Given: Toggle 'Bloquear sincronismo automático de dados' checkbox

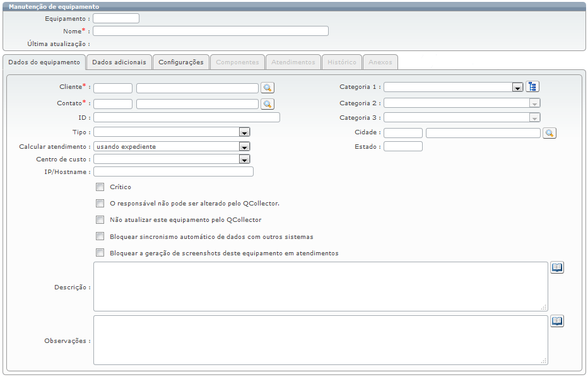Looking at the screenshot, I should (x=100, y=236).
